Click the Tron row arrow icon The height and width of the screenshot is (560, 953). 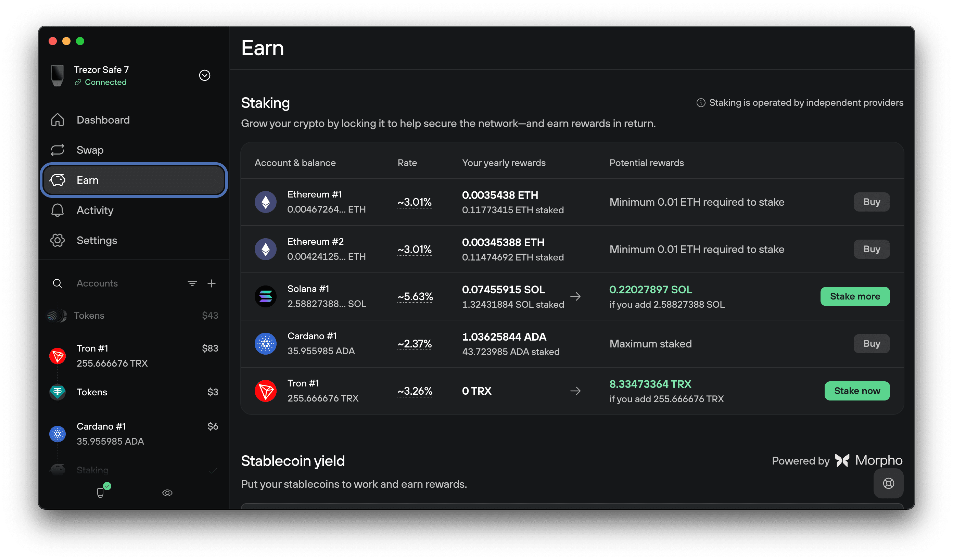tap(575, 391)
